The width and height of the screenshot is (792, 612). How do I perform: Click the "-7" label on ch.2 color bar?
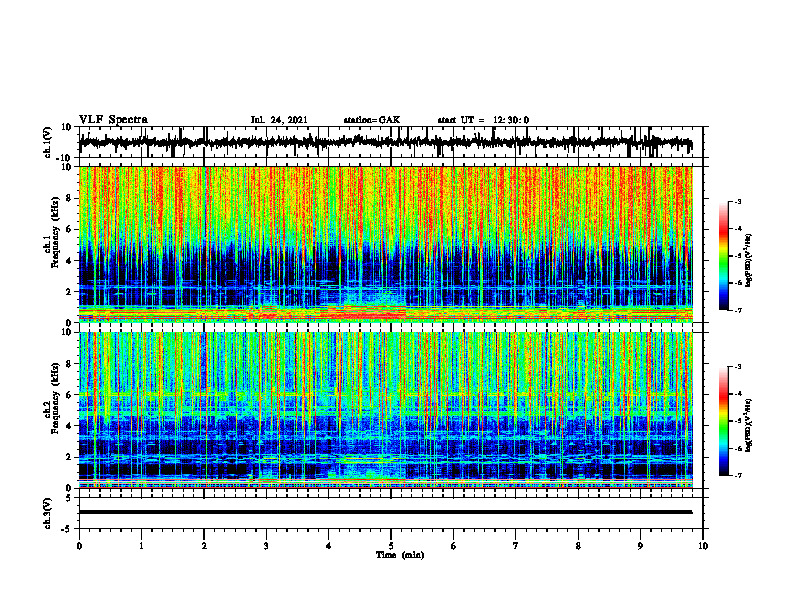[x=738, y=475]
